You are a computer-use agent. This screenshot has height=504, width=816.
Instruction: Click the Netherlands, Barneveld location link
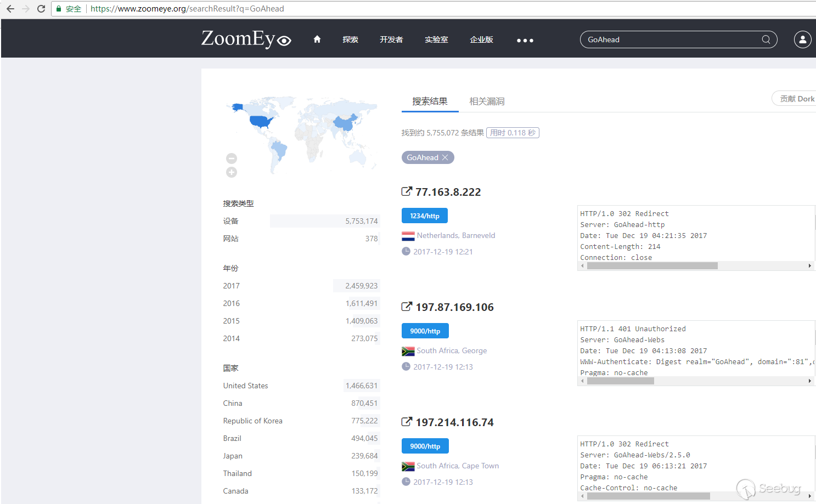pos(456,235)
